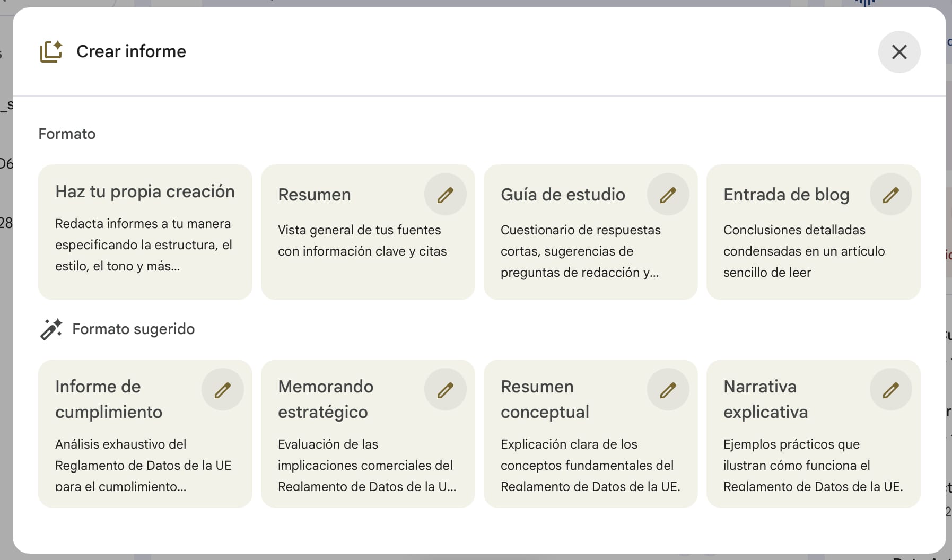Edit the Informe de cumplimiento suggestion
Viewport: 952px width, 560px height.
pyautogui.click(x=222, y=390)
